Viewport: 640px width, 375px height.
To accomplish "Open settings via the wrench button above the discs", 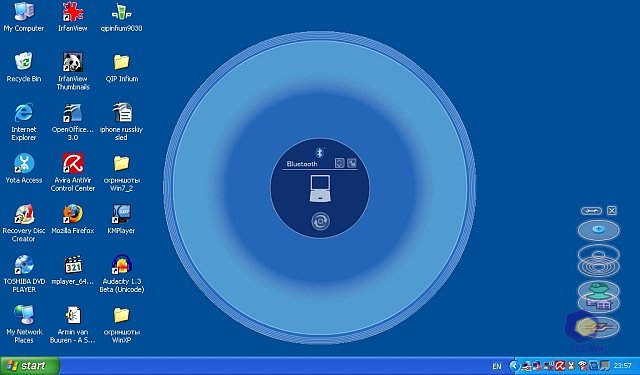I will click(591, 211).
